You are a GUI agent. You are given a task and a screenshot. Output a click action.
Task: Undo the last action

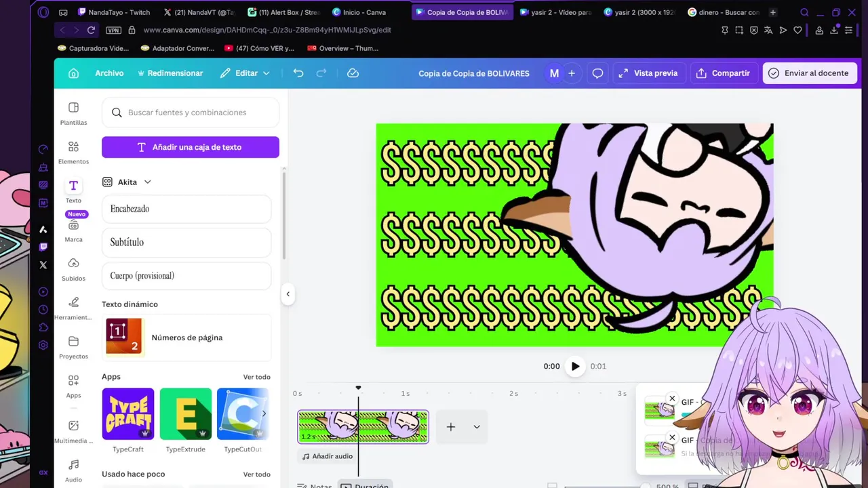click(x=298, y=73)
